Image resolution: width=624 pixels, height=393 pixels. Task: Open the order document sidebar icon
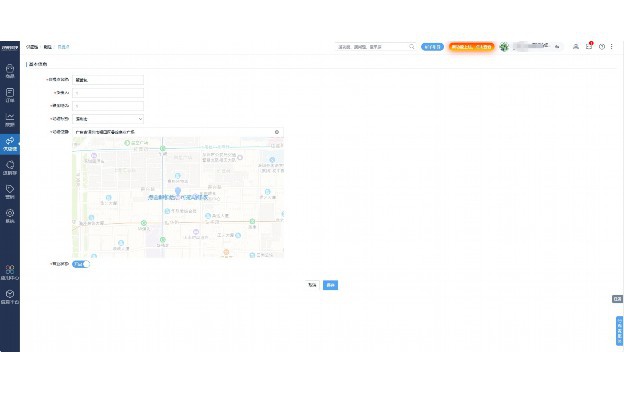pyautogui.click(x=10, y=95)
